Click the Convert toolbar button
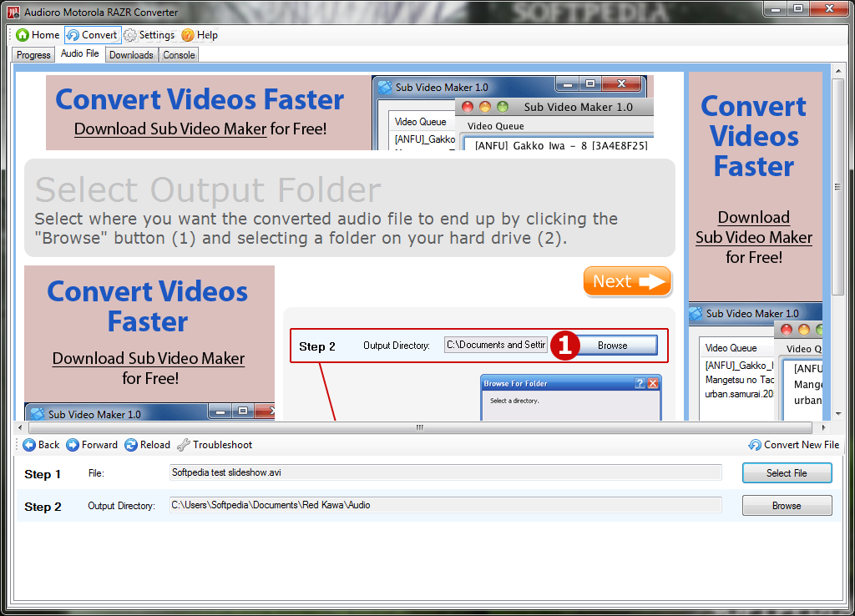The height and width of the screenshot is (616, 855). point(93,35)
